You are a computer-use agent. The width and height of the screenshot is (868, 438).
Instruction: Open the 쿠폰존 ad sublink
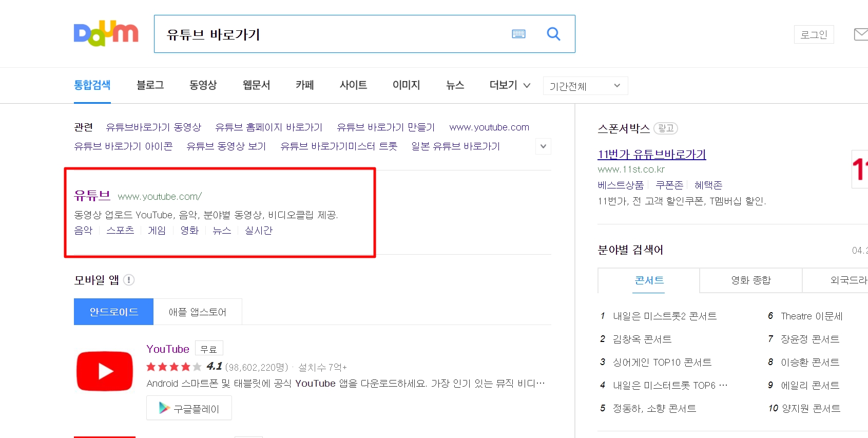(x=669, y=185)
